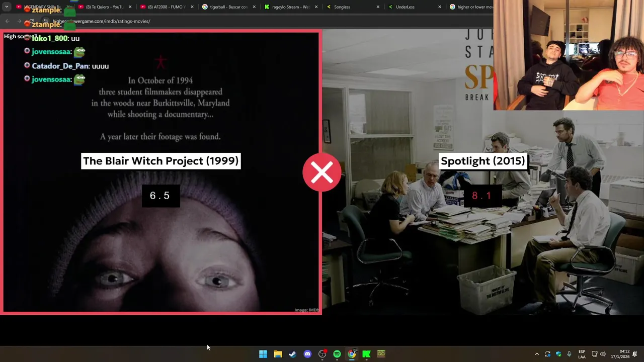Close the rageylo Stream tab

pos(315,7)
